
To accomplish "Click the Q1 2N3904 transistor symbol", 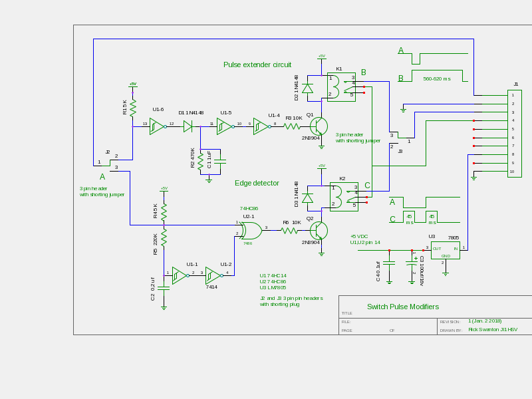I will tap(319, 126).
